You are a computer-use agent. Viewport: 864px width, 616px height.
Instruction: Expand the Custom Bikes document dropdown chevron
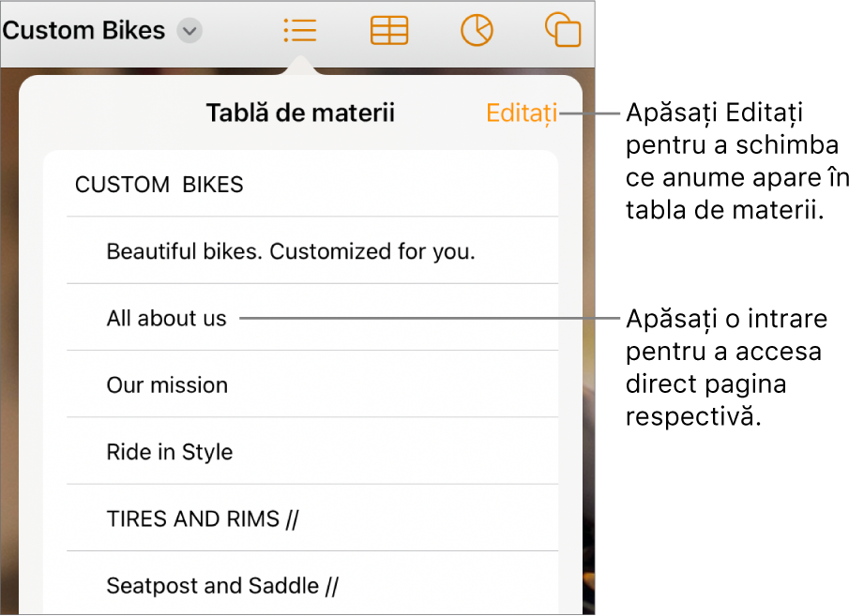pos(189,31)
